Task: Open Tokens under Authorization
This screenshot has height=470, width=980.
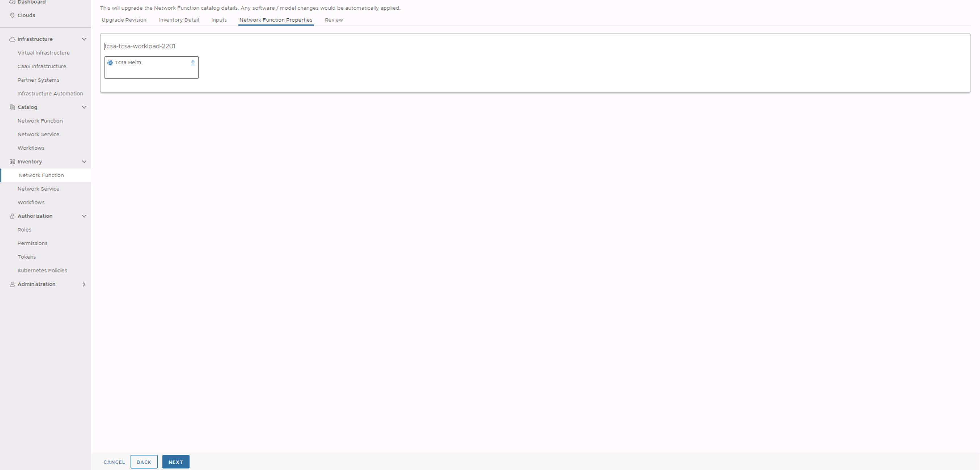Action: [27, 257]
